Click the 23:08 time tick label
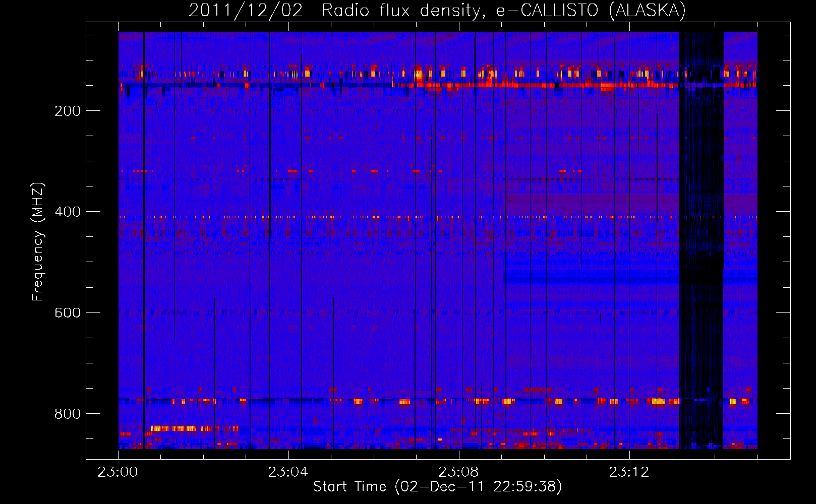Image resolution: width=816 pixels, height=504 pixels. pyautogui.click(x=458, y=472)
